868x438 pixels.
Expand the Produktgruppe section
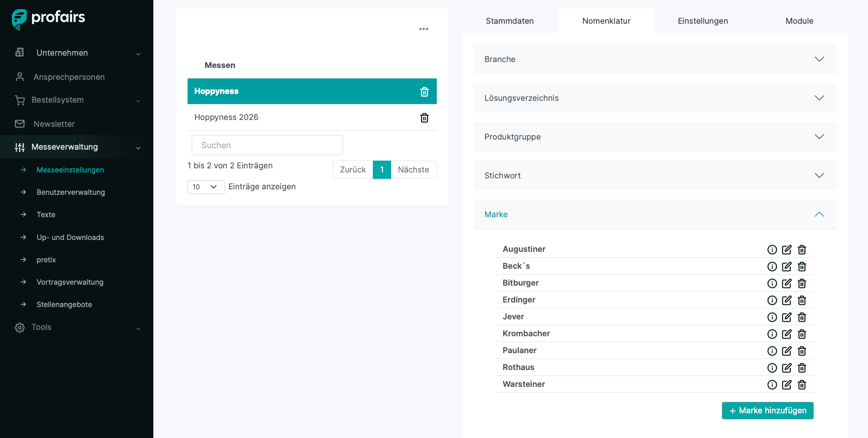click(x=654, y=137)
